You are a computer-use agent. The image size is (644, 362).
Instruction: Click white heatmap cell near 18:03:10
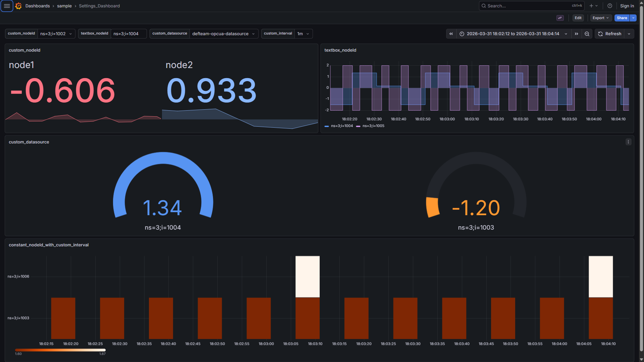click(x=308, y=277)
